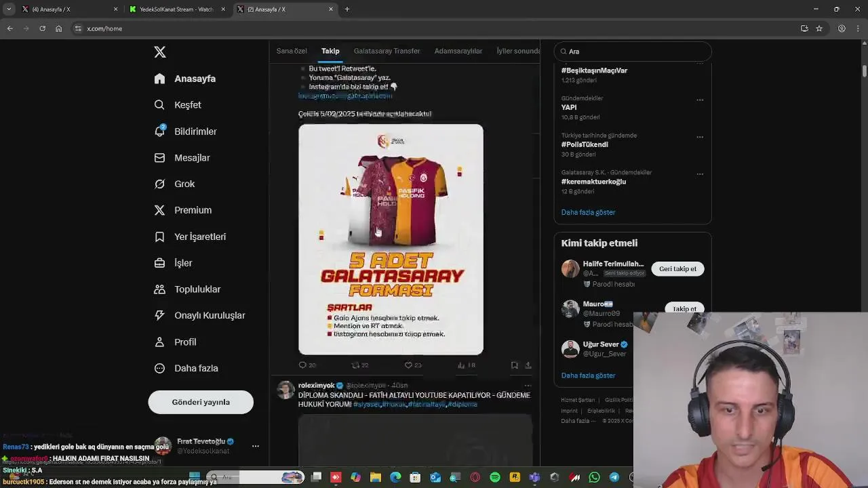
Task: Open more options for #keremaktuerkoğlu trend
Action: pyautogui.click(x=700, y=174)
